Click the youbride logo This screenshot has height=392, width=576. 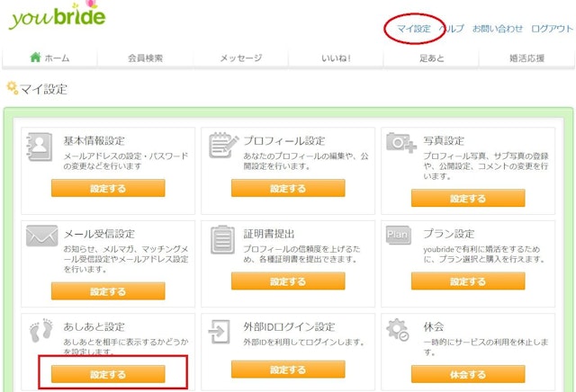(56, 17)
